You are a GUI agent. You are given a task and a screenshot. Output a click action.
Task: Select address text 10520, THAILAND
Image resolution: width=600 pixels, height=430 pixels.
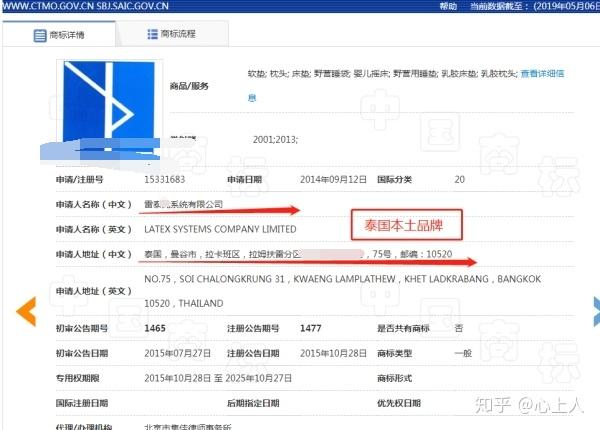pyautogui.click(x=184, y=303)
